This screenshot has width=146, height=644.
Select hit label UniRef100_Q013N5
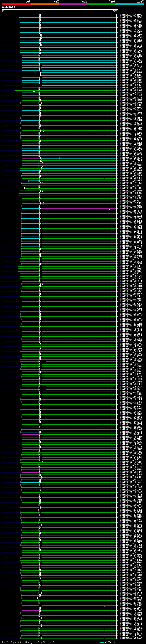pyautogui.click(x=131, y=168)
